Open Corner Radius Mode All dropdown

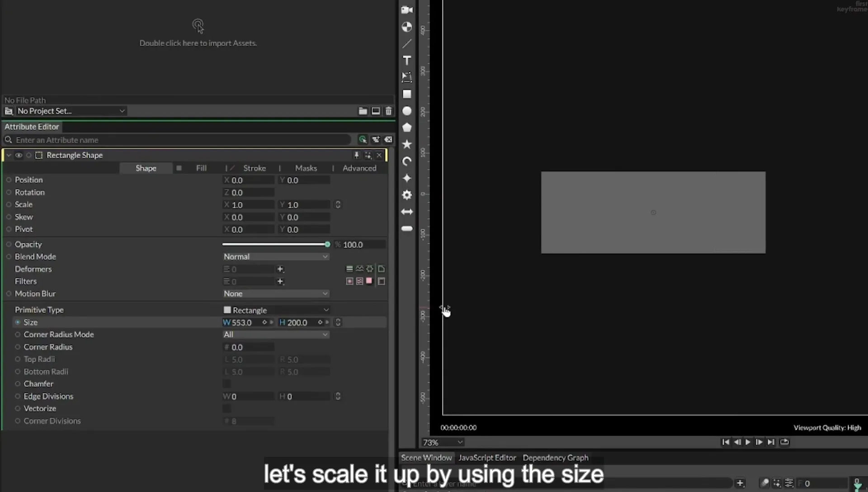pyautogui.click(x=276, y=335)
